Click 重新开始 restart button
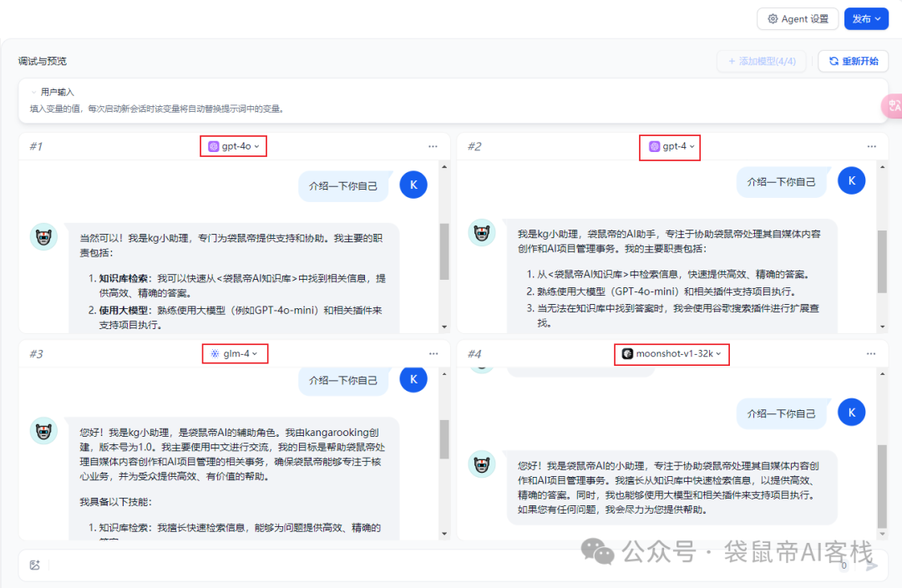 (x=853, y=61)
